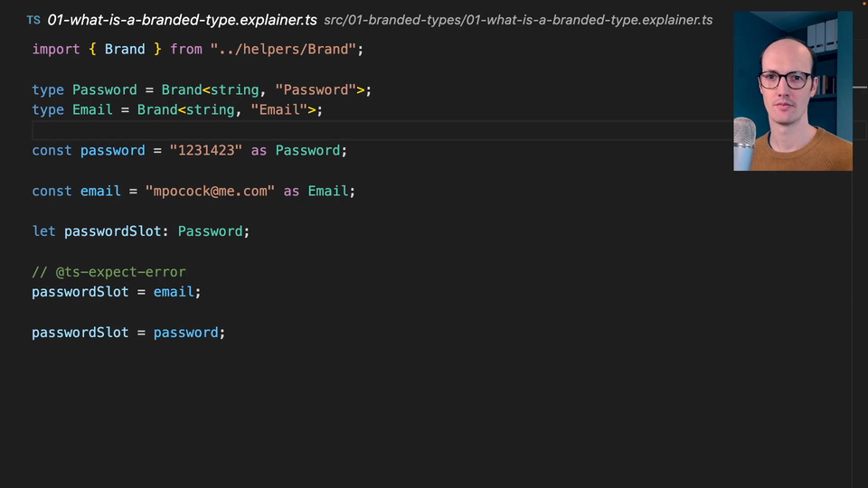Click the Password type name on line three
The image size is (868, 488).
click(105, 89)
